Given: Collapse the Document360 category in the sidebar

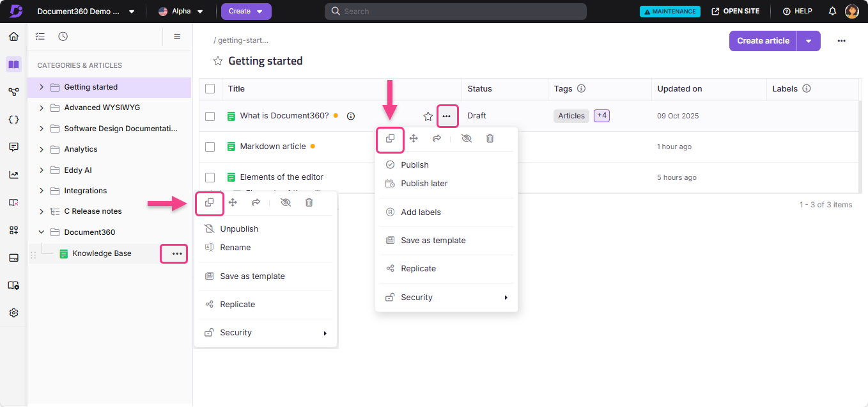Looking at the screenshot, I should pyautogui.click(x=41, y=232).
